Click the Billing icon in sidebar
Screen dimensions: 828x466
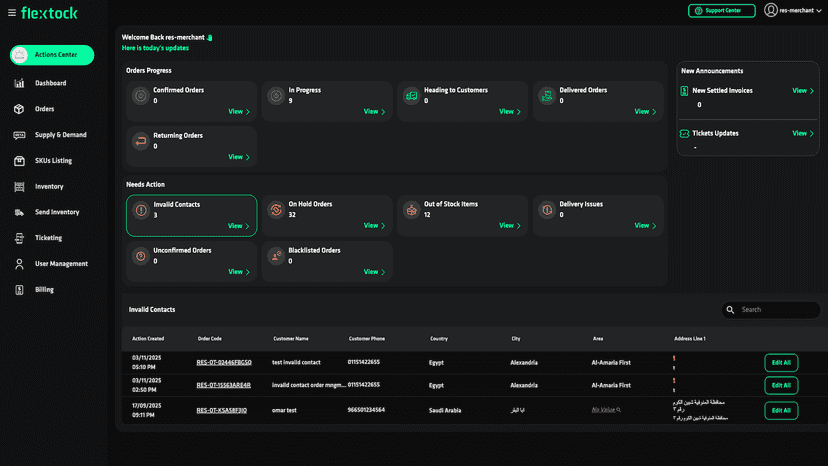pyautogui.click(x=19, y=290)
